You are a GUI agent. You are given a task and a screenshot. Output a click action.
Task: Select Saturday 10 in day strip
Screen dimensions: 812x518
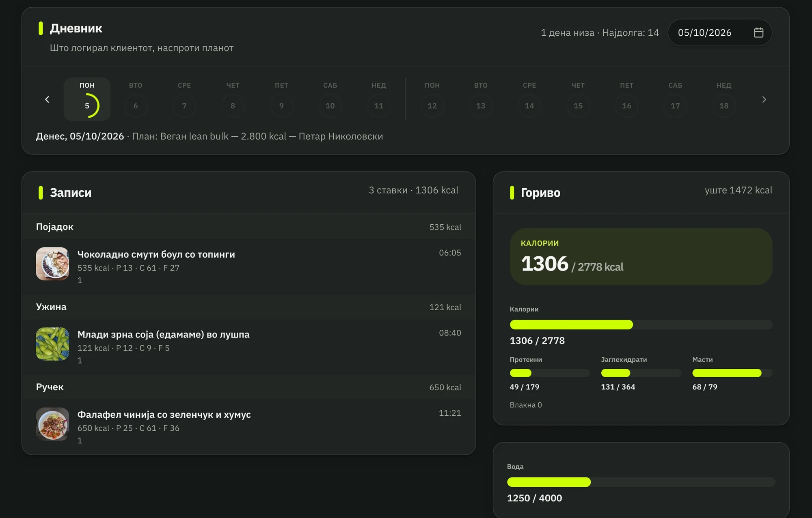click(330, 99)
